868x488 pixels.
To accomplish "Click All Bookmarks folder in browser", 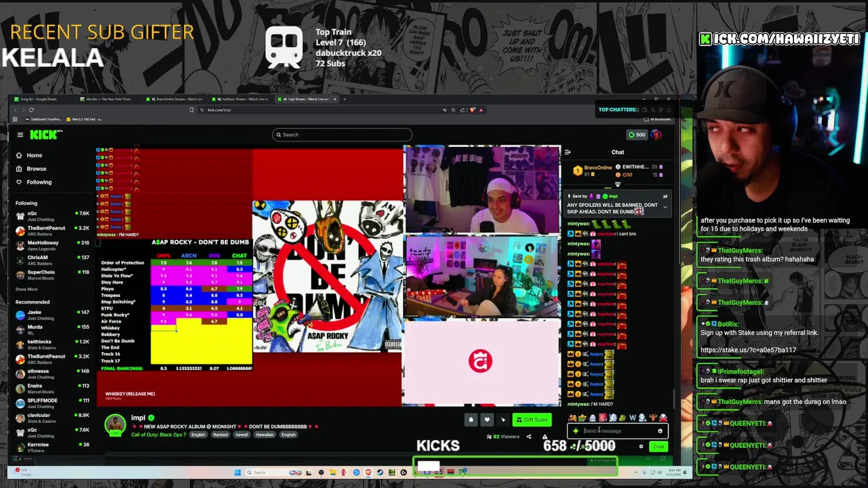I will (x=658, y=119).
